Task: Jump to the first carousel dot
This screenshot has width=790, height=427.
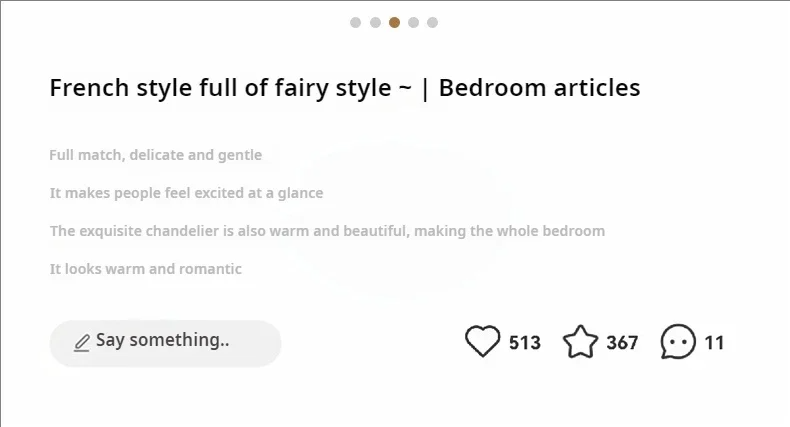Action: [356, 22]
